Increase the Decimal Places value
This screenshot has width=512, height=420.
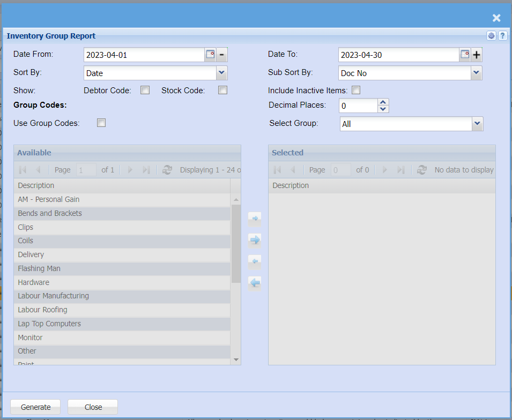[x=383, y=102]
